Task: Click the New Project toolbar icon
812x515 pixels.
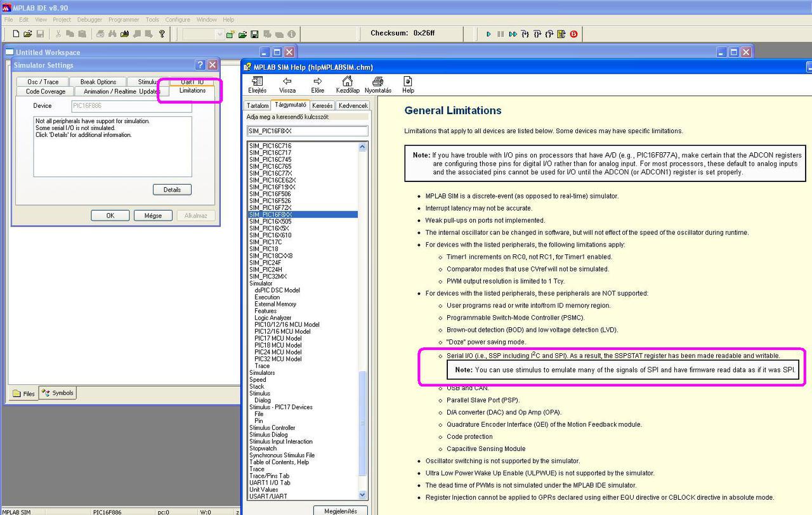Action: 230,34
